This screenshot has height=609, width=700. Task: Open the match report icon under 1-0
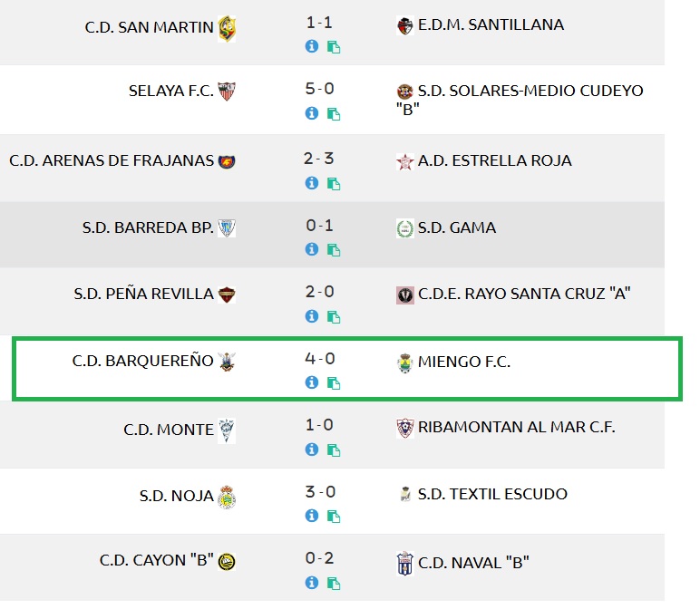[x=333, y=450]
